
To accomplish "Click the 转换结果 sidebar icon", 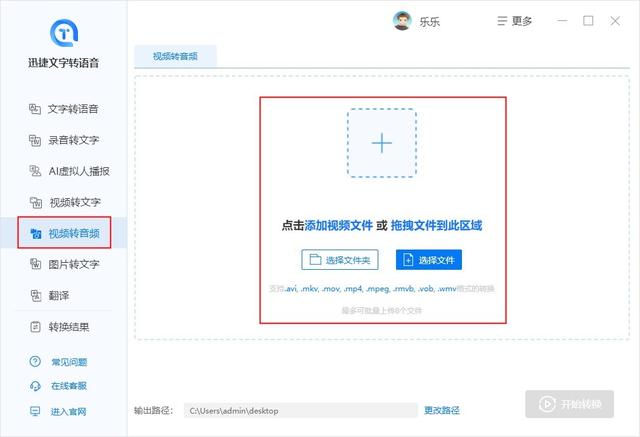I will click(36, 327).
